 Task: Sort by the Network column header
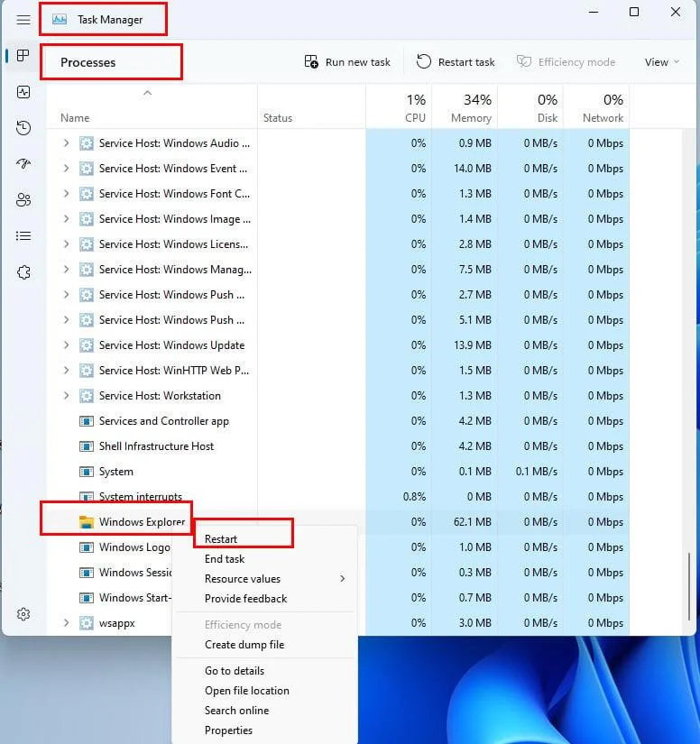596,106
